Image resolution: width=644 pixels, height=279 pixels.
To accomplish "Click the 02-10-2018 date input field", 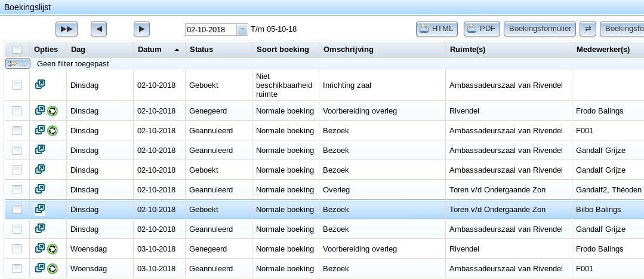I will pos(211,29).
